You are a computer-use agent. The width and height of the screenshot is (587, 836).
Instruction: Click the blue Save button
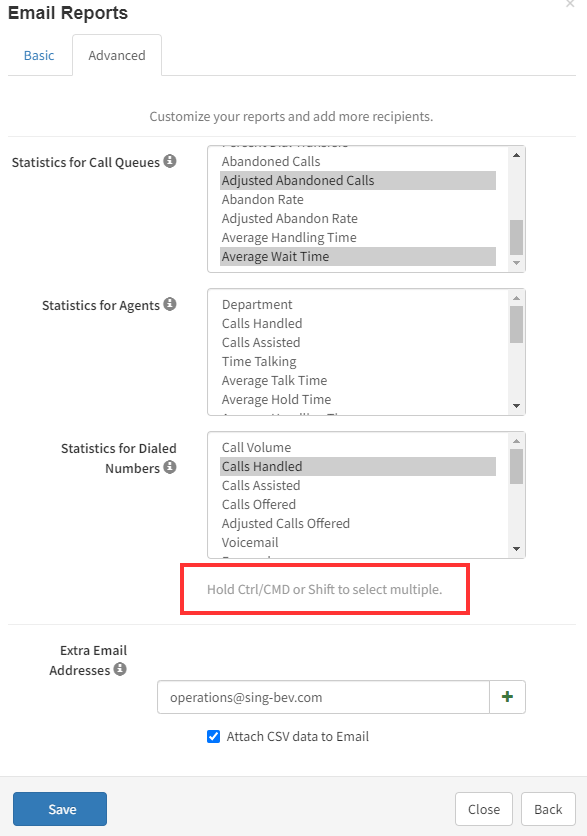(x=60, y=809)
